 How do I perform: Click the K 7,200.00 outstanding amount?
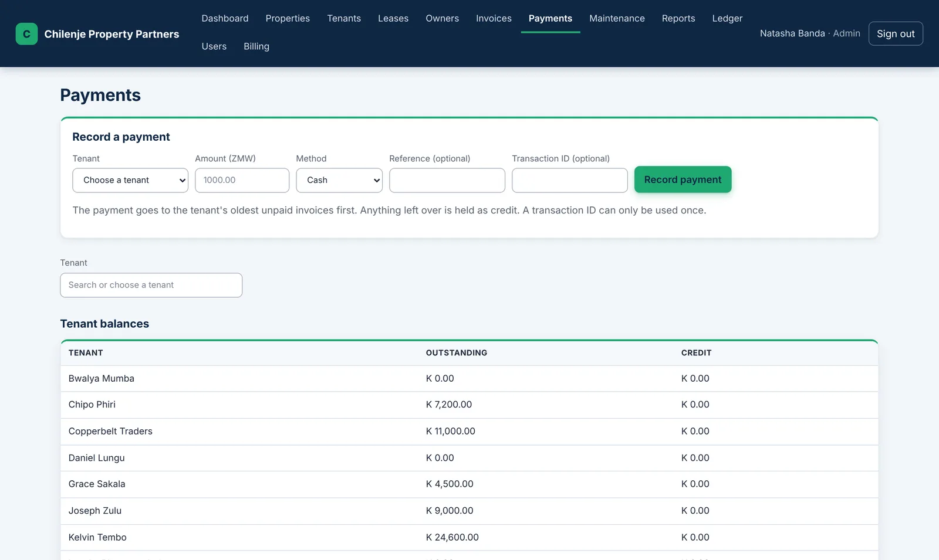pyautogui.click(x=449, y=404)
